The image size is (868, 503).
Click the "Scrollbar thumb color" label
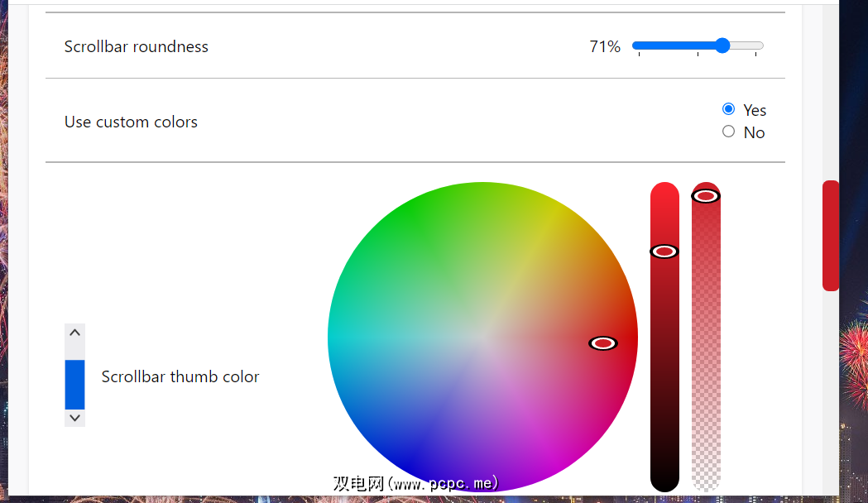[x=180, y=376]
